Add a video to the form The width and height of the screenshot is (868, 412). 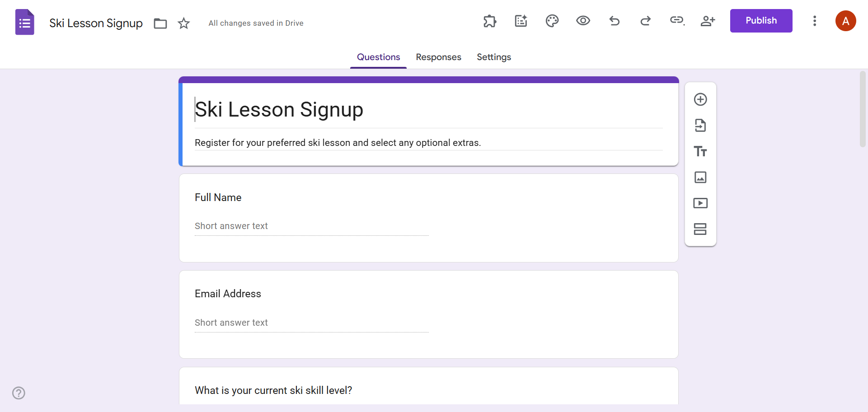click(x=700, y=203)
